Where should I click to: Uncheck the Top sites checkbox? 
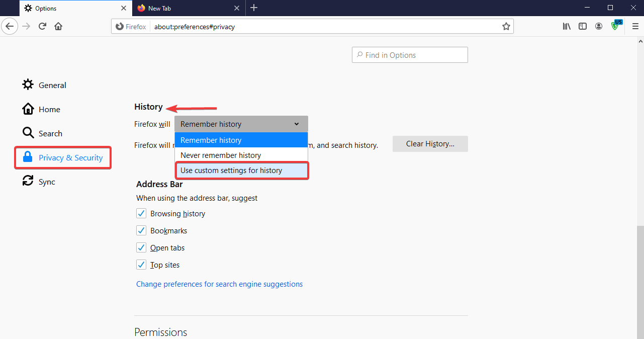pos(141,264)
